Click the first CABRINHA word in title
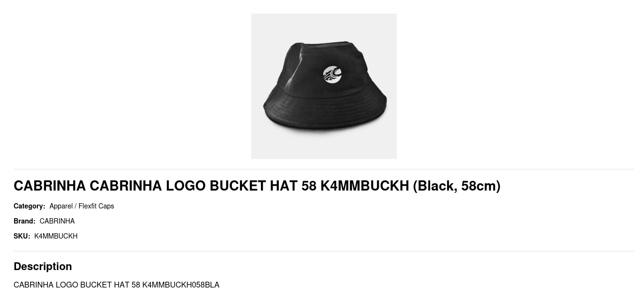 [x=49, y=186]
